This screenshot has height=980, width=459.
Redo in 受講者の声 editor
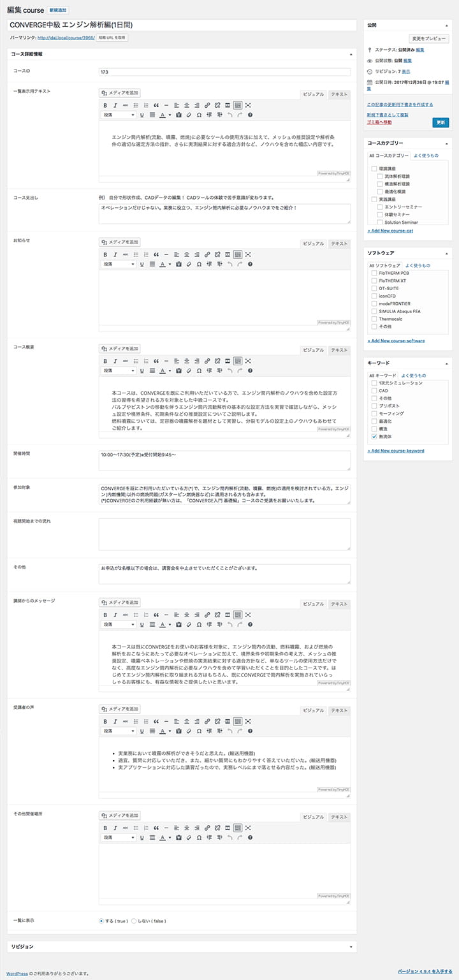240,731
